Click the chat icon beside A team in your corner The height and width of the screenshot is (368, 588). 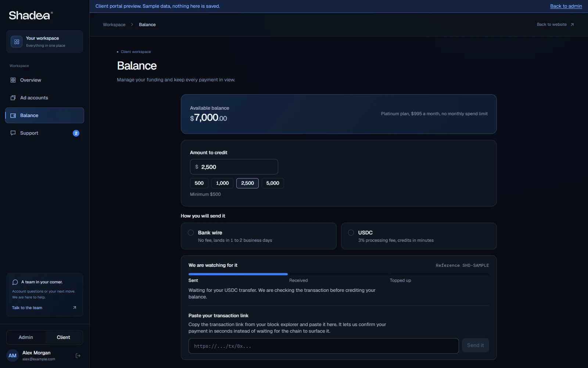(x=15, y=282)
